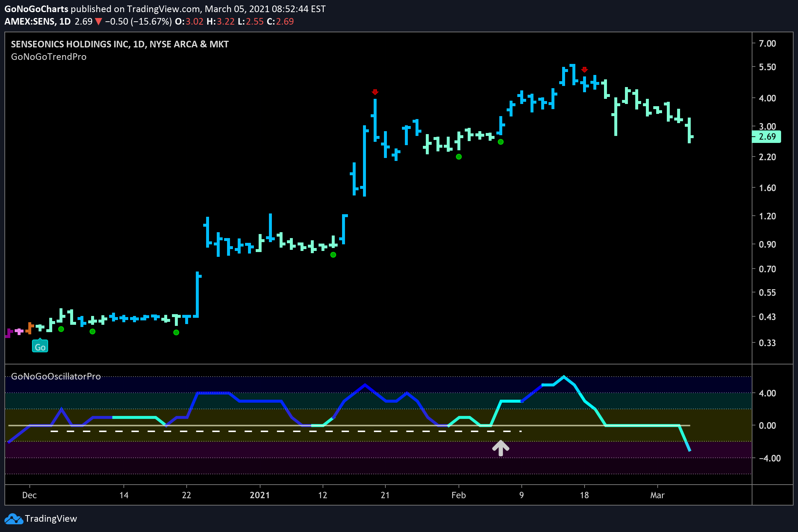Screen dimensions: 798x532
Task: Click the red down arrow above the January 21 peak
Action: tap(375, 92)
